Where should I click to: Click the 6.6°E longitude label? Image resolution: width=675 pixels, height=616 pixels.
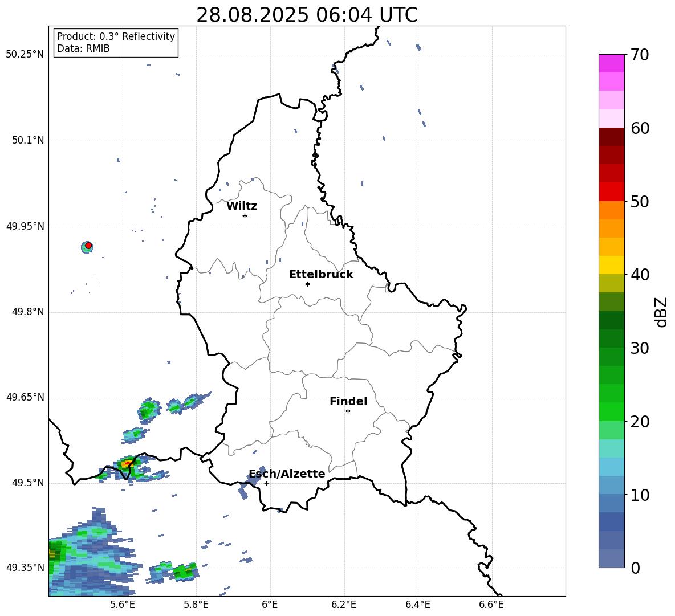[491, 605]
